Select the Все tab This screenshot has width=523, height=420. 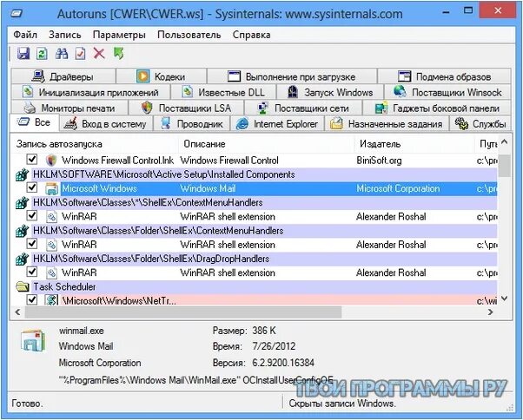click(35, 122)
